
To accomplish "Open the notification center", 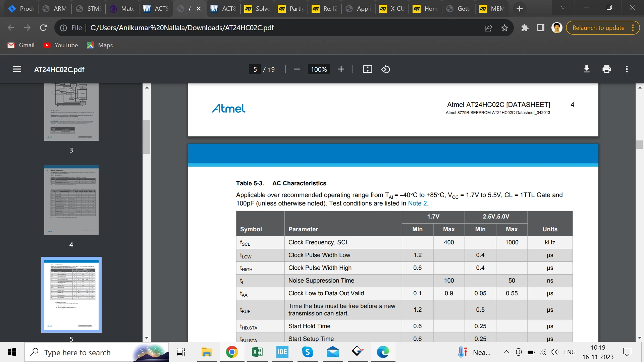I will click(x=627, y=352).
